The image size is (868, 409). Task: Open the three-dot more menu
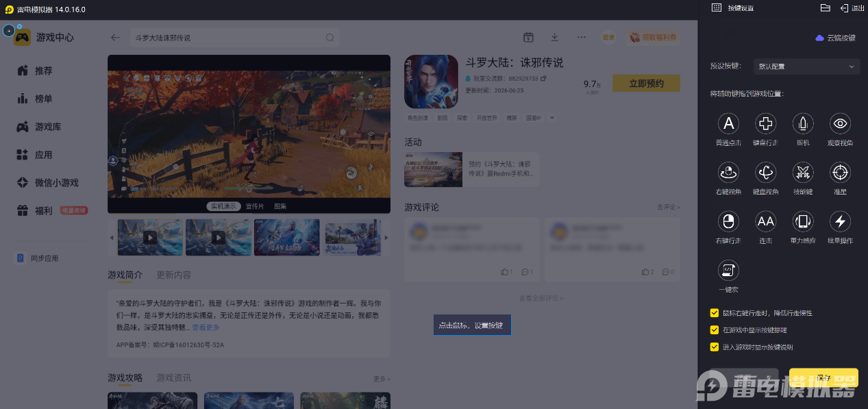581,38
